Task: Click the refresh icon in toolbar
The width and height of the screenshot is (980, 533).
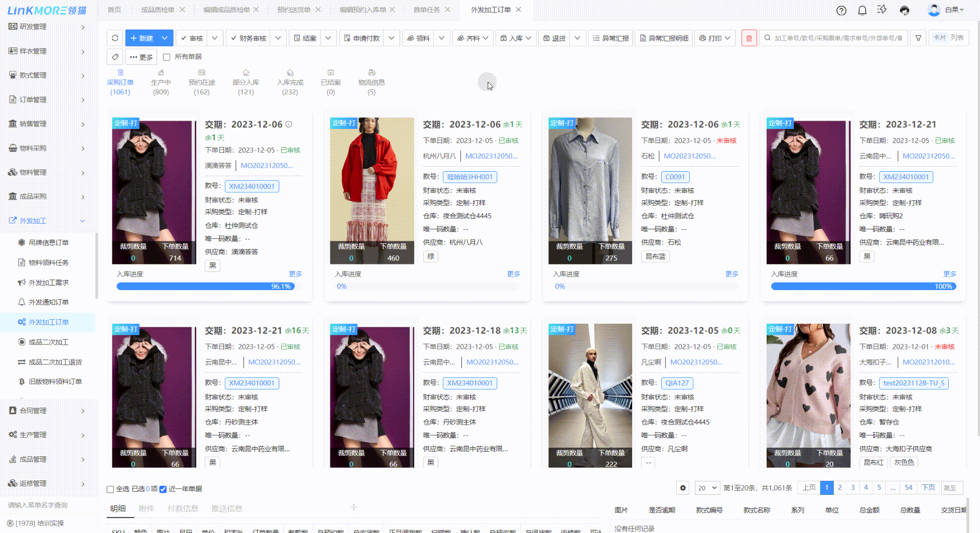Action: point(115,38)
